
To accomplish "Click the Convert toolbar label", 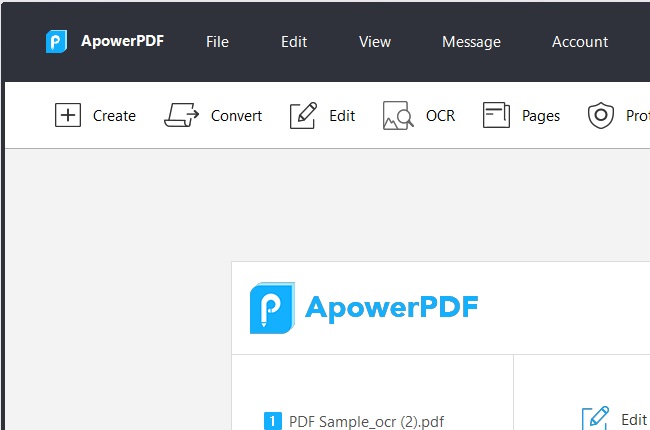I will point(236,116).
